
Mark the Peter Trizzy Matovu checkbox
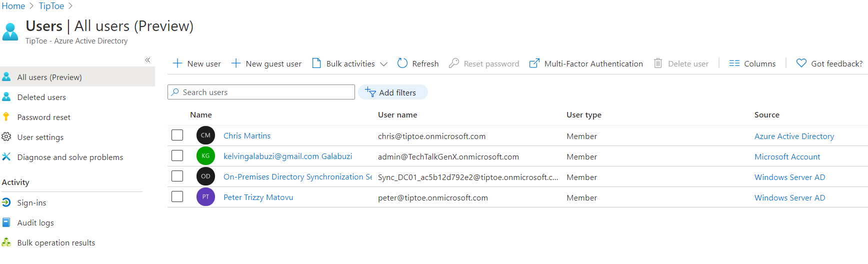pos(177,196)
